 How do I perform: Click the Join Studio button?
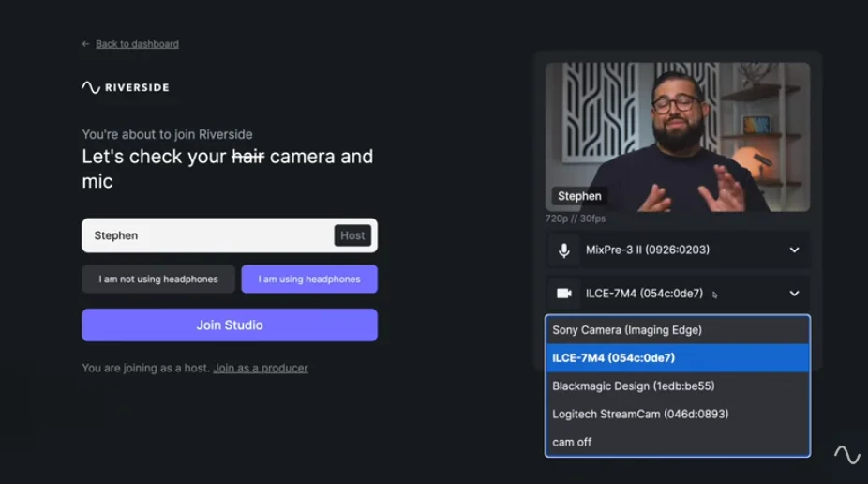point(230,325)
